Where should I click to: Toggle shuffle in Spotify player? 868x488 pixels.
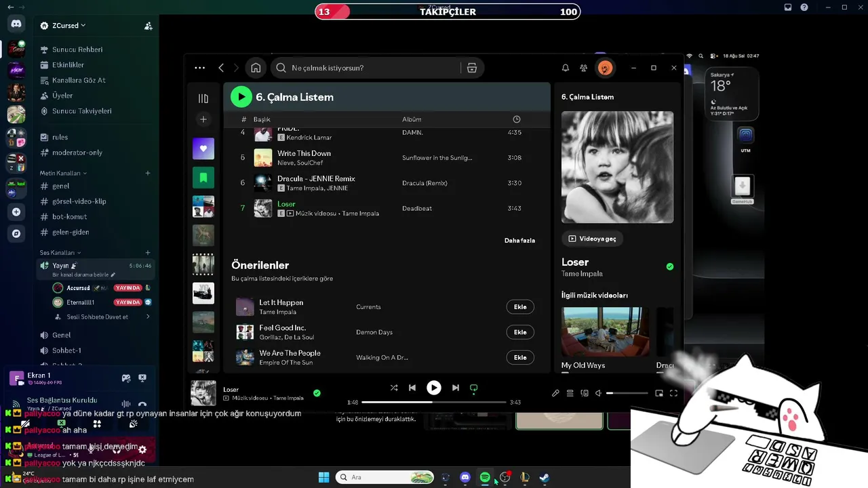click(x=394, y=388)
